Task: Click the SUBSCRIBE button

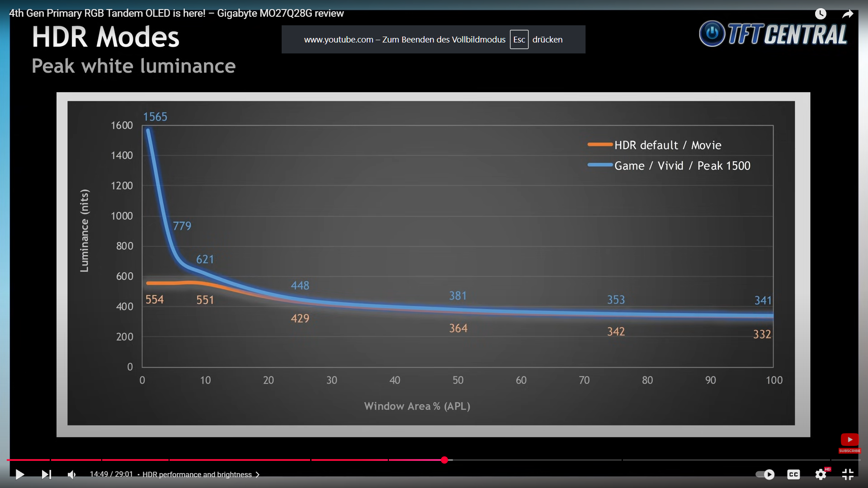Action: 849,450
